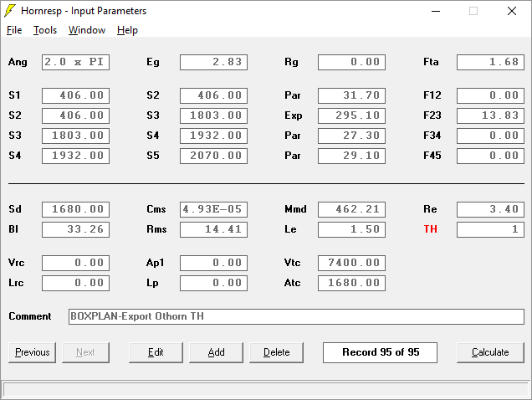Select the S1 field with 406.00
532x400 pixels.
(x=75, y=95)
